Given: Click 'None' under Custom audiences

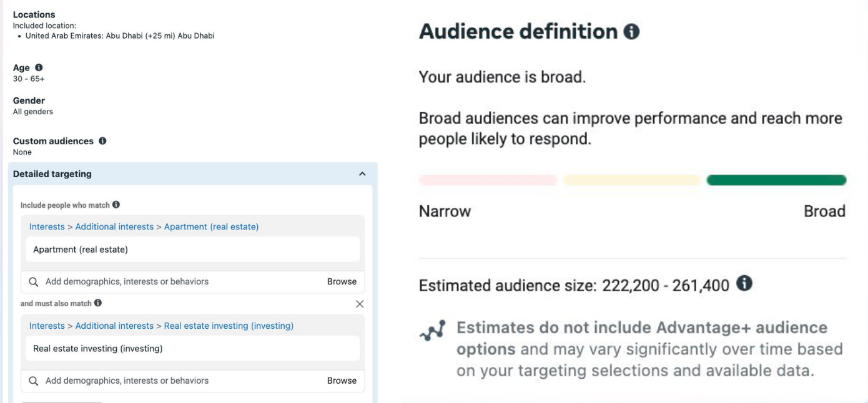Looking at the screenshot, I should [x=22, y=152].
